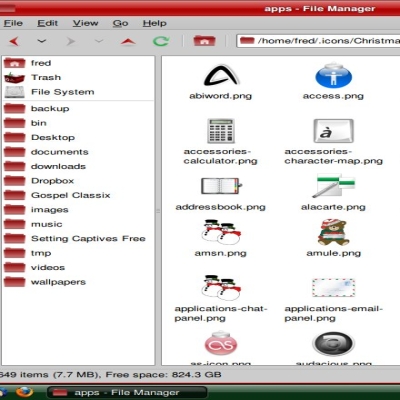Click the access.png file name
400x400 pixels.
tap(333, 96)
